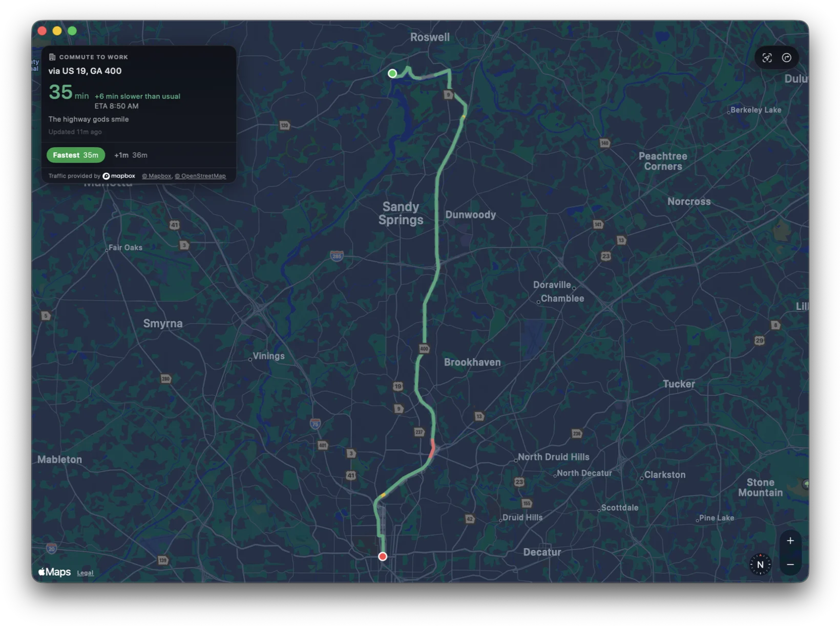Click the North Decatur map label
Screen dimensions: 840x626
(x=584, y=473)
